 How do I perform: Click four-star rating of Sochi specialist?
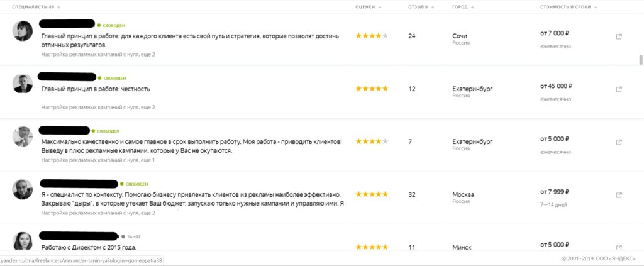[x=372, y=36]
